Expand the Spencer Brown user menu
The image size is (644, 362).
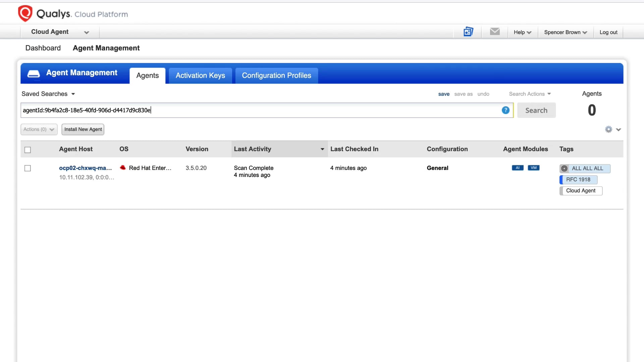(x=565, y=32)
